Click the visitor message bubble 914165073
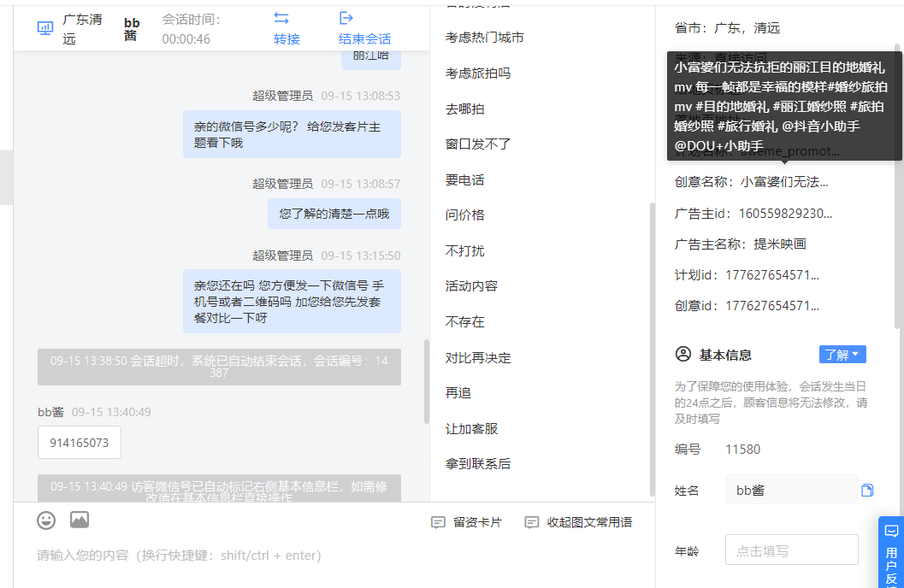 click(80, 443)
